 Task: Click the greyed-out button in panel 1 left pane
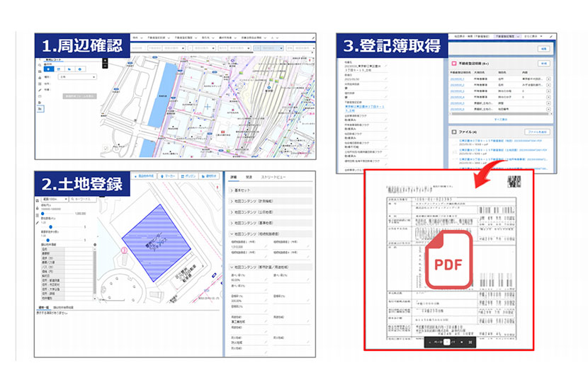[x=79, y=96]
